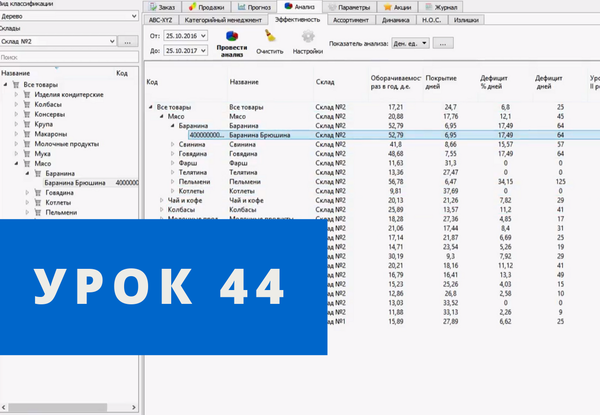Screen dimensions: 600x415
Task: Click cart icon next to Молочные продукты
Action: tap(27, 144)
